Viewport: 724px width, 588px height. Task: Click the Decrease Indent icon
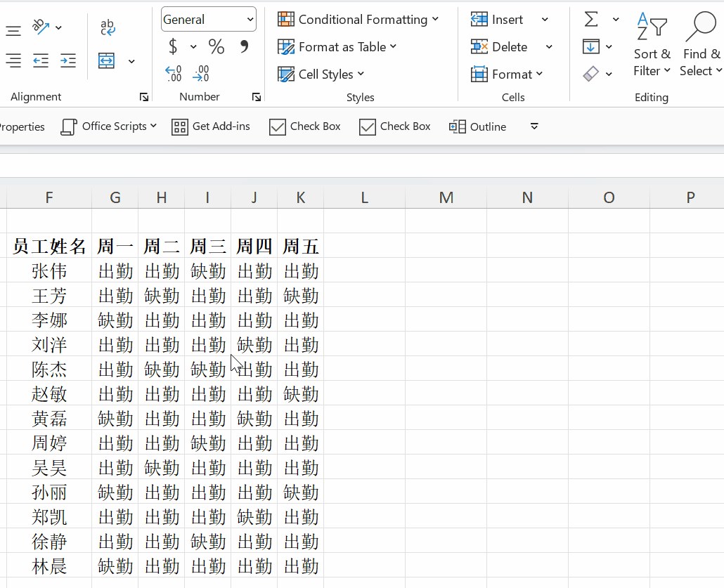(x=41, y=61)
